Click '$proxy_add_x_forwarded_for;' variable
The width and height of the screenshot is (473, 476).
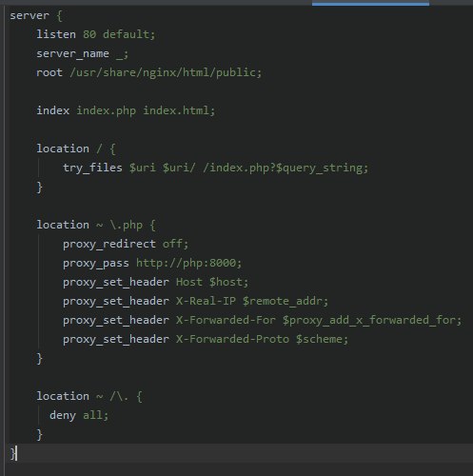[372, 320]
